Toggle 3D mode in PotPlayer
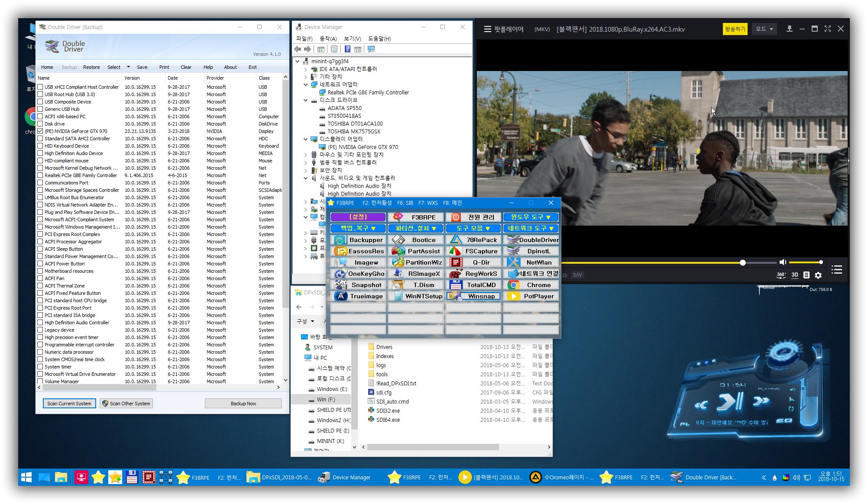The image size is (868, 504). [x=795, y=275]
